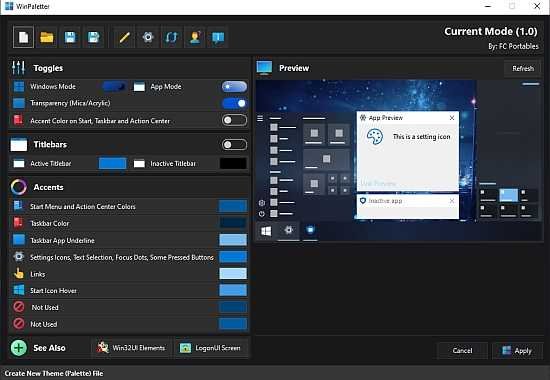The width and height of the screenshot is (550, 380).
Task: Click 'This is a setting icon' text
Action: coord(421,137)
